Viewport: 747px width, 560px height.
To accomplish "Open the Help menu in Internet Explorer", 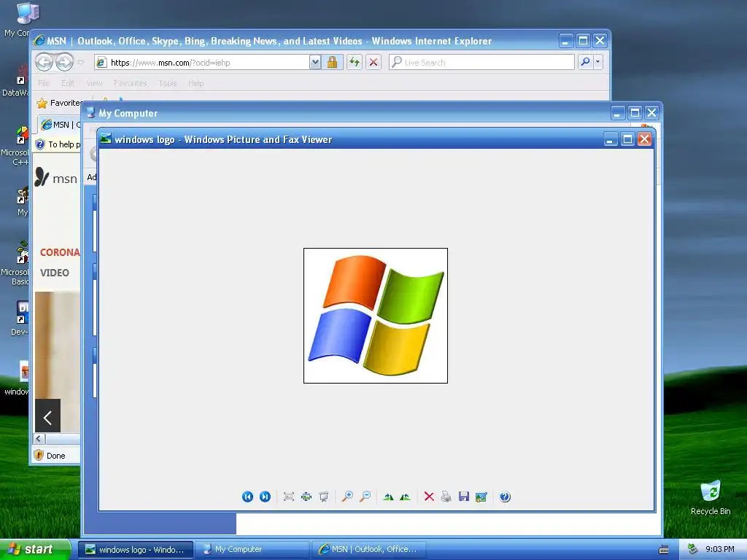I will [196, 83].
